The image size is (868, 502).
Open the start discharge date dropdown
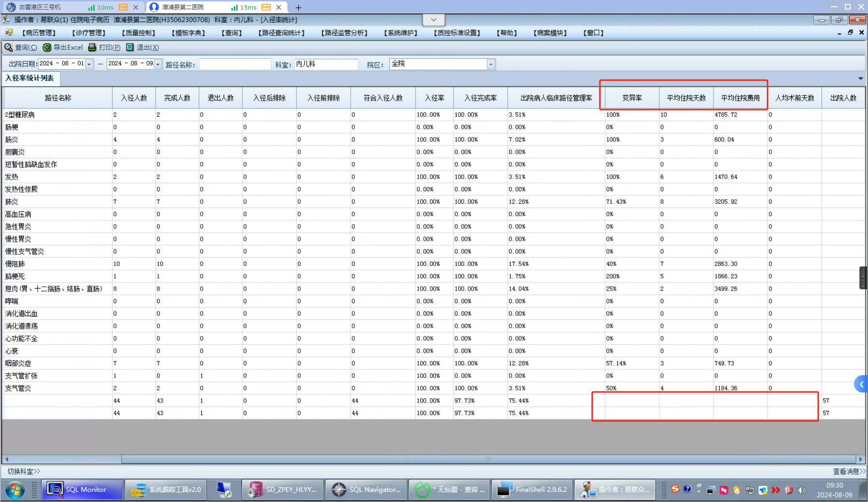coord(89,64)
